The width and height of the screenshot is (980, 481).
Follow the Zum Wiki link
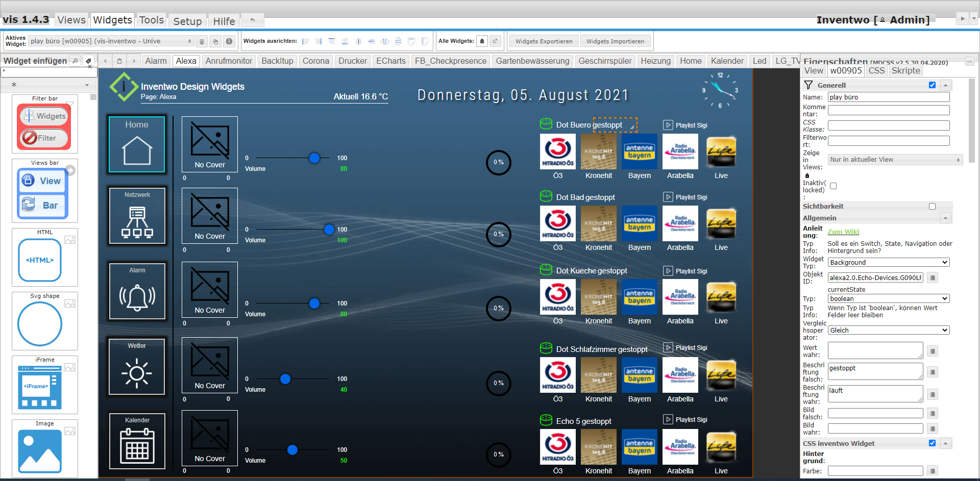click(843, 232)
